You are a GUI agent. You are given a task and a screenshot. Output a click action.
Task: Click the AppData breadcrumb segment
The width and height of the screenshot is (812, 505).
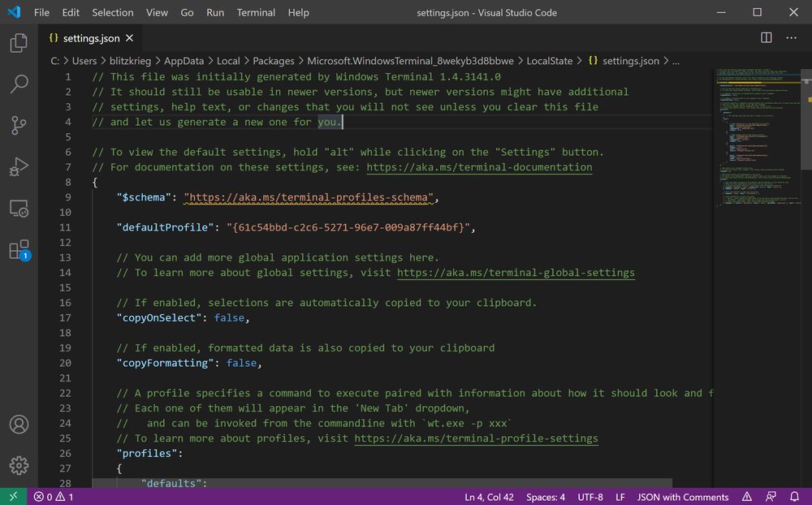184,61
